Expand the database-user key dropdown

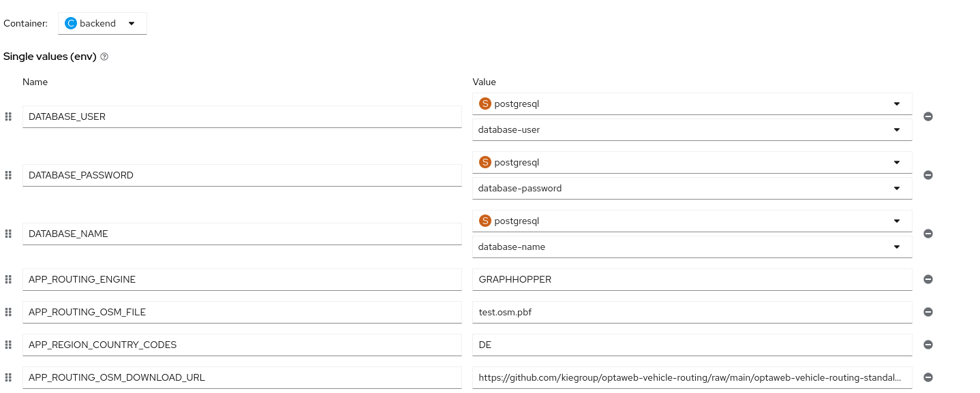coord(692,129)
